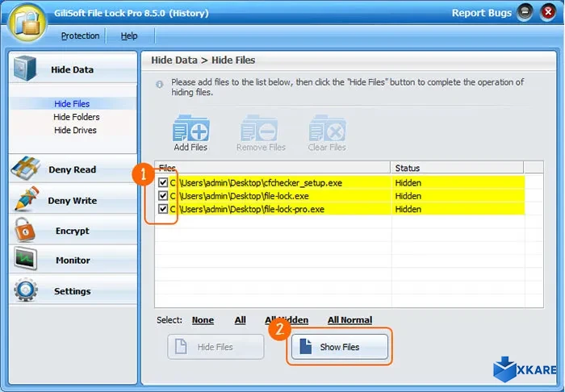Click the GiliSoft padlock logo icon
Viewport: 565px width, 392px height.
27,23
